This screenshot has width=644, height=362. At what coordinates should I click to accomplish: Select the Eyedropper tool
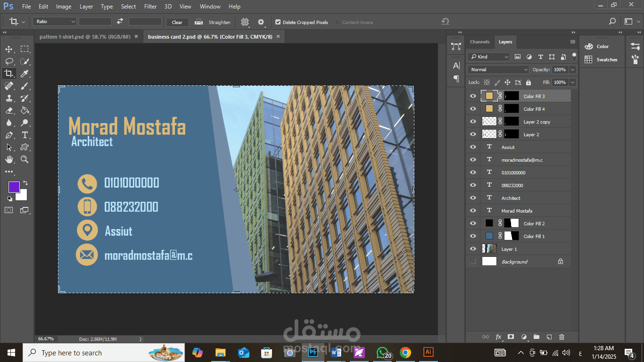[25, 74]
